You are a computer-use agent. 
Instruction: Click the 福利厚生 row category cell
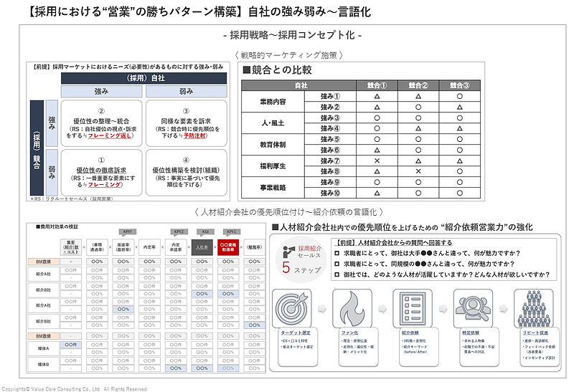pos(273,166)
